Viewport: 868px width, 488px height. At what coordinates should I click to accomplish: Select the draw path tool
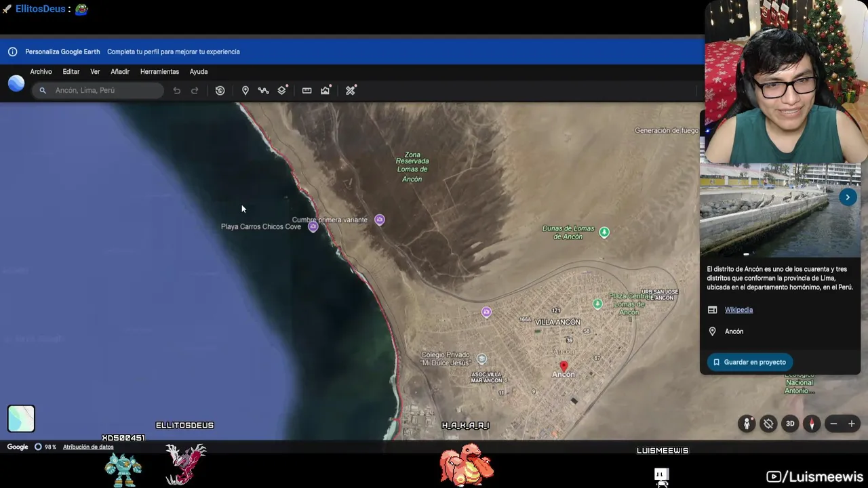pyautogui.click(x=263, y=90)
